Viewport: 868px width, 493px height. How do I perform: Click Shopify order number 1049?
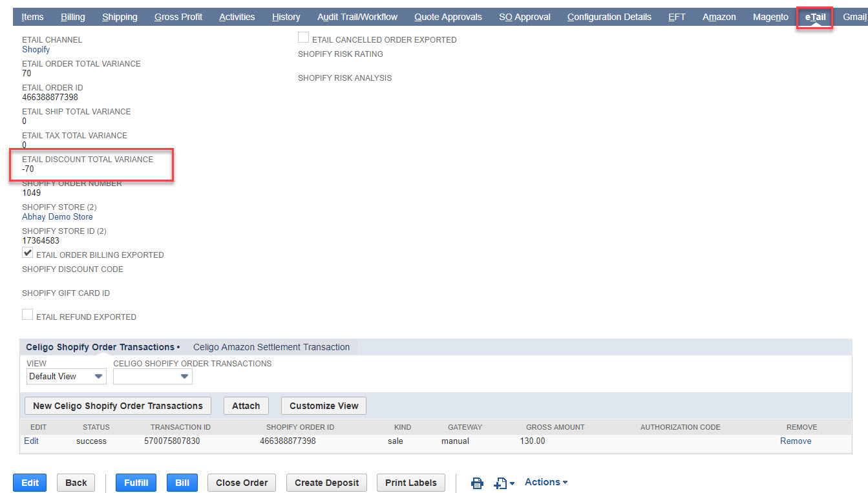coord(31,193)
